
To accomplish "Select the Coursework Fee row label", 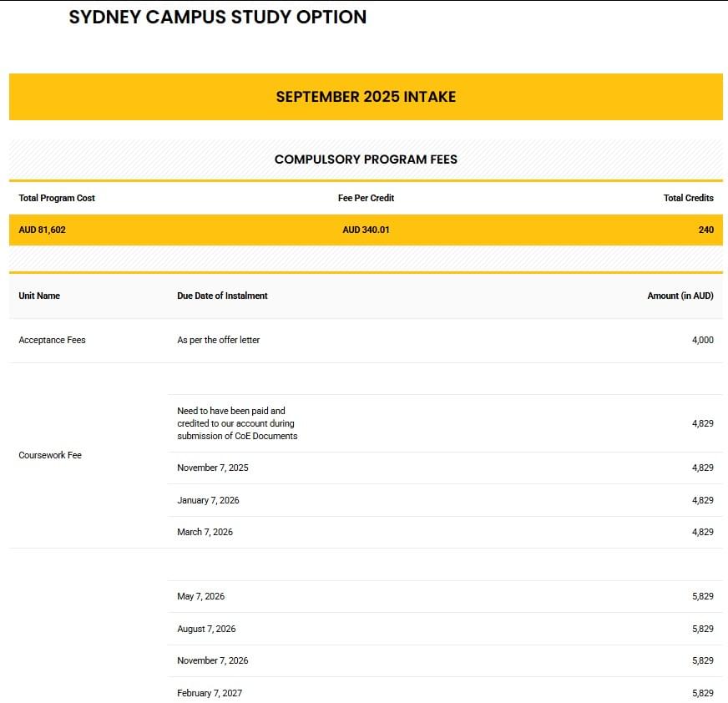I will pyautogui.click(x=50, y=455).
